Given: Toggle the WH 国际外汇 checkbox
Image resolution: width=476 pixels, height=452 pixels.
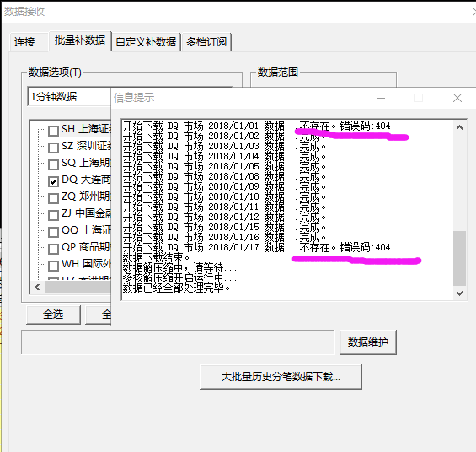Looking at the screenshot, I should 53,266.
